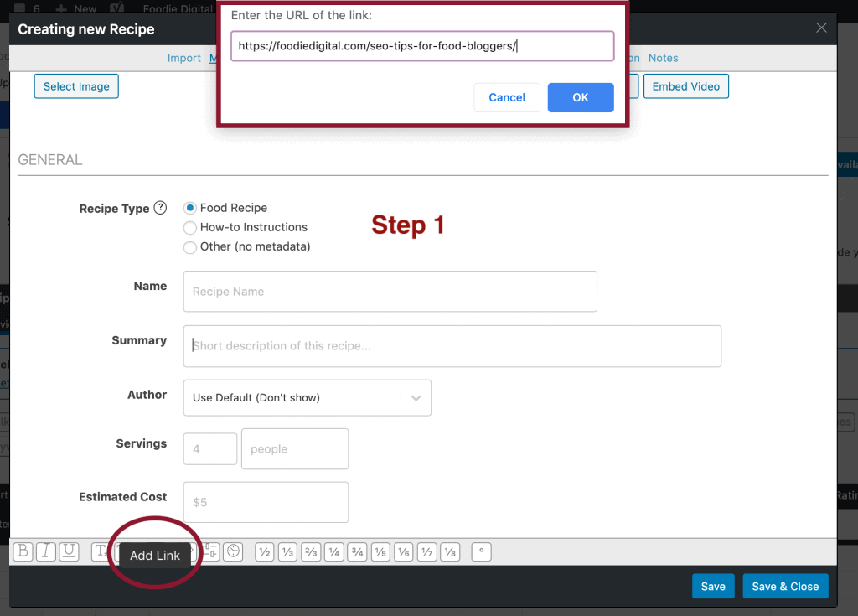Click the Recipe Name field
Image resolution: width=858 pixels, height=616 pixels.
(390, 292)
